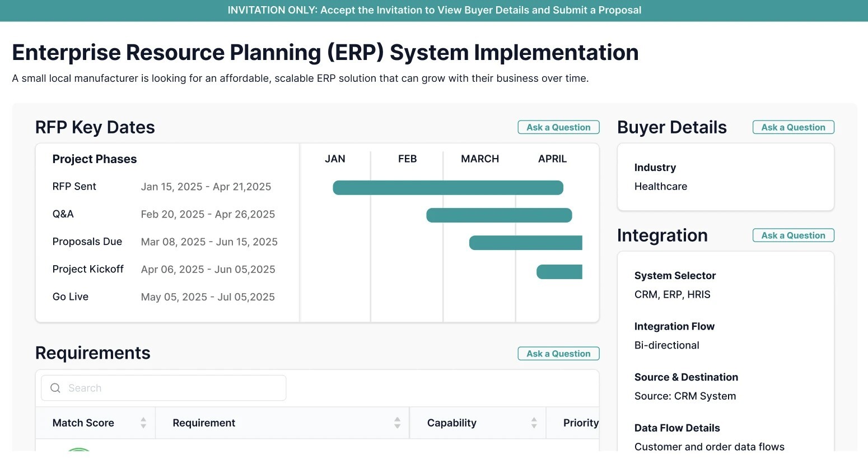
Task: Click the invitation-only banner at top
Action: click(434, 10)
